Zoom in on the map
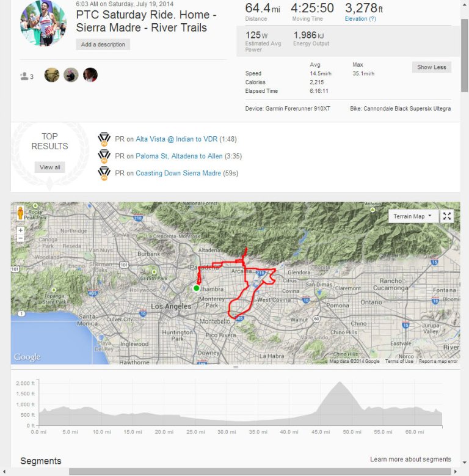469x476 pixels. point(21,230)
